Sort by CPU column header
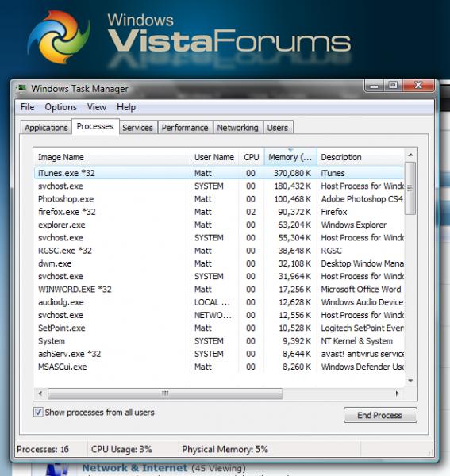Screen dimensions: 450x476 251,157
